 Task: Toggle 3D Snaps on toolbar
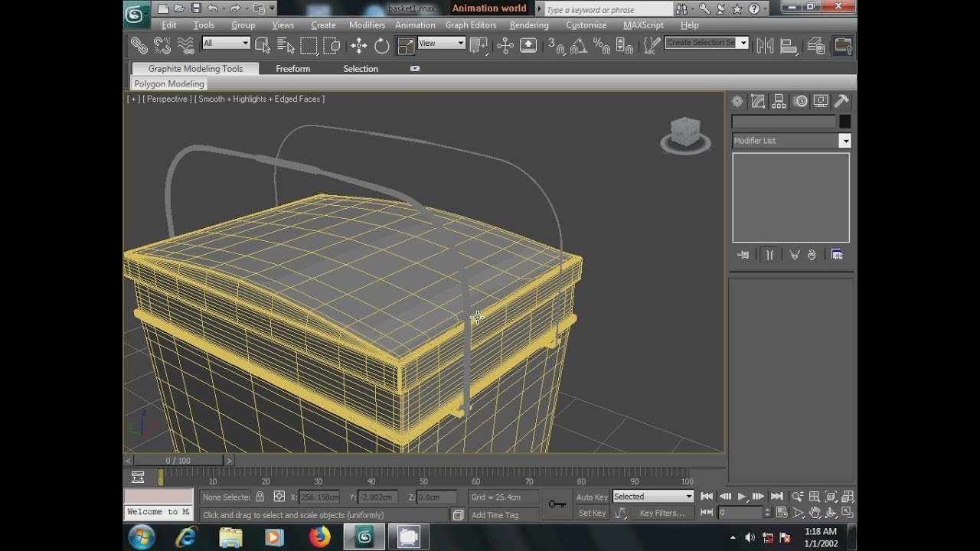pyautogui.click(x=556, y=46)
